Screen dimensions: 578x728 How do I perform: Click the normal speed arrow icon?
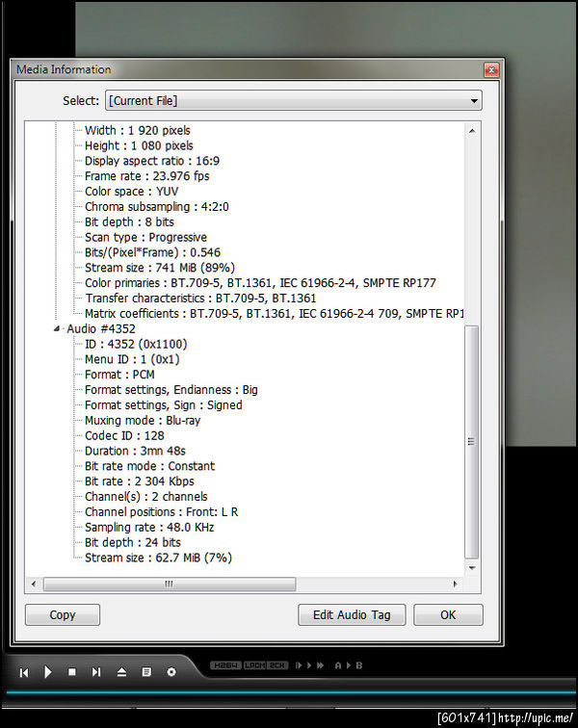point(309,665)
